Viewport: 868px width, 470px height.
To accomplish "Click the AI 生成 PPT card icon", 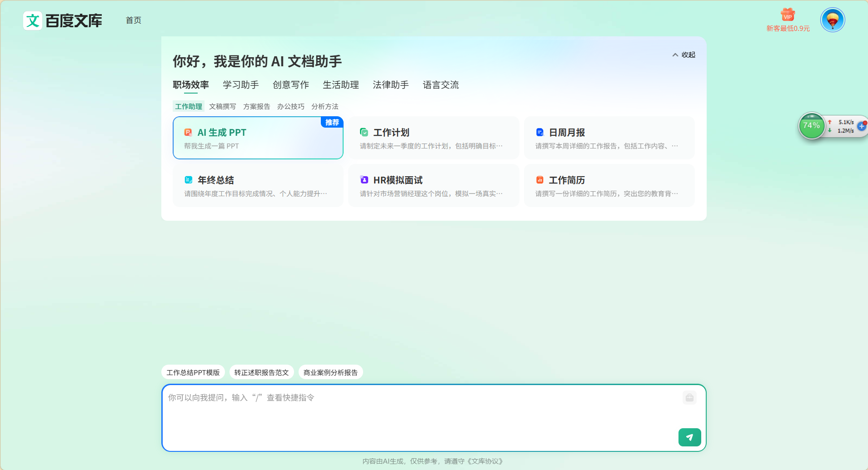I will point(188,133).
